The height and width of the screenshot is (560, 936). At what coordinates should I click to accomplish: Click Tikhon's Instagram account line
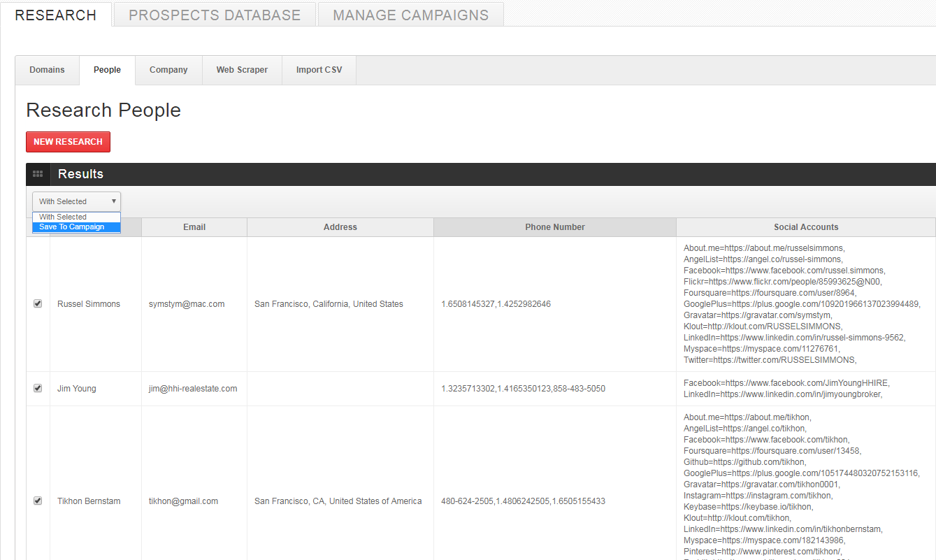click(758, 496)
